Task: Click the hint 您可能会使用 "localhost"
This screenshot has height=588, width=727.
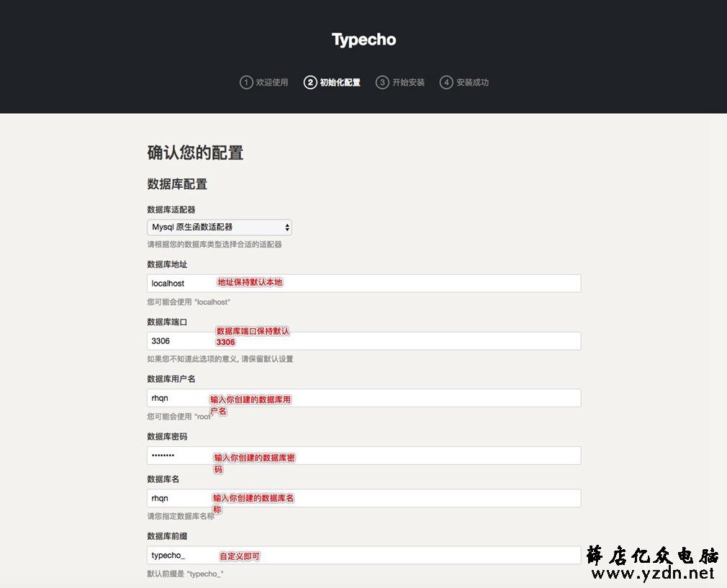Action: coord(189,302)
